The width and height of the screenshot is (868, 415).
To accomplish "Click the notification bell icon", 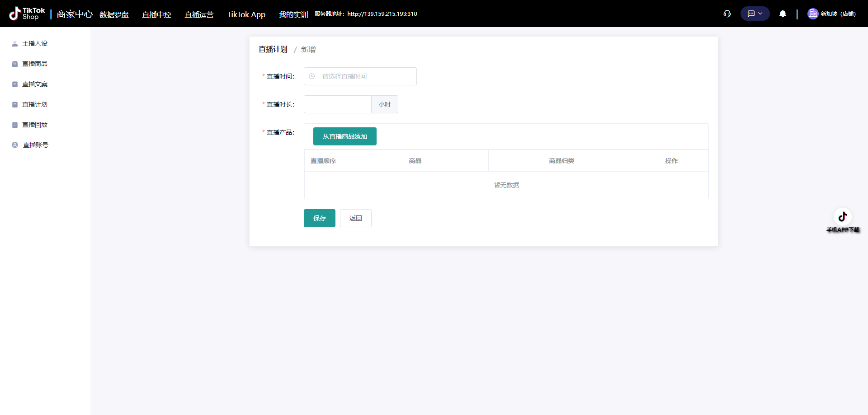I will (x=783, y=14).
